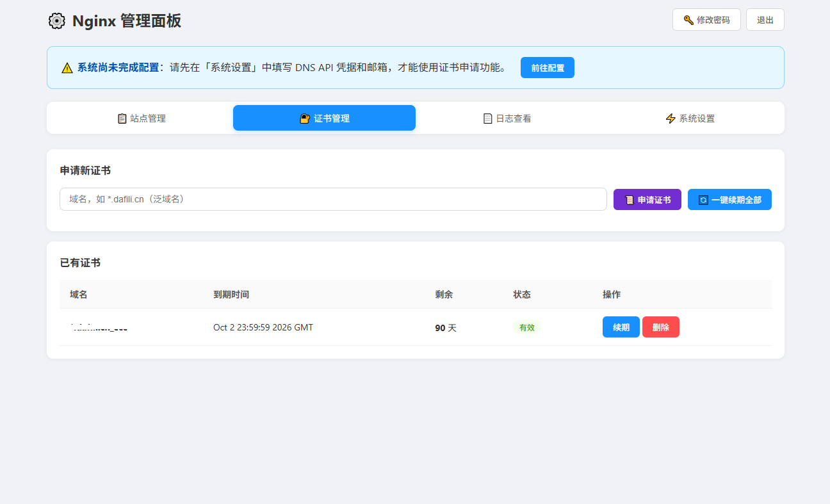Click the key icon in 修改密码
830x504 pixels.
[x=688, y=20]
